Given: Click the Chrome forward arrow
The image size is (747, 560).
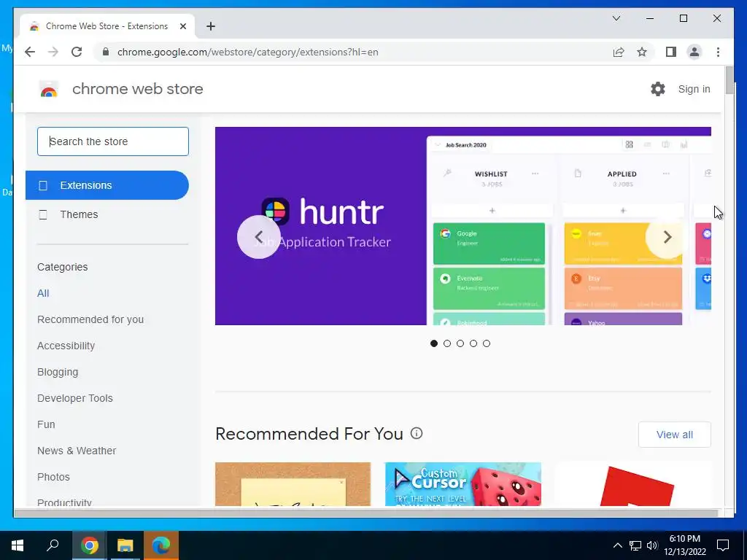Looking at the screenshot, I should 53,52.
